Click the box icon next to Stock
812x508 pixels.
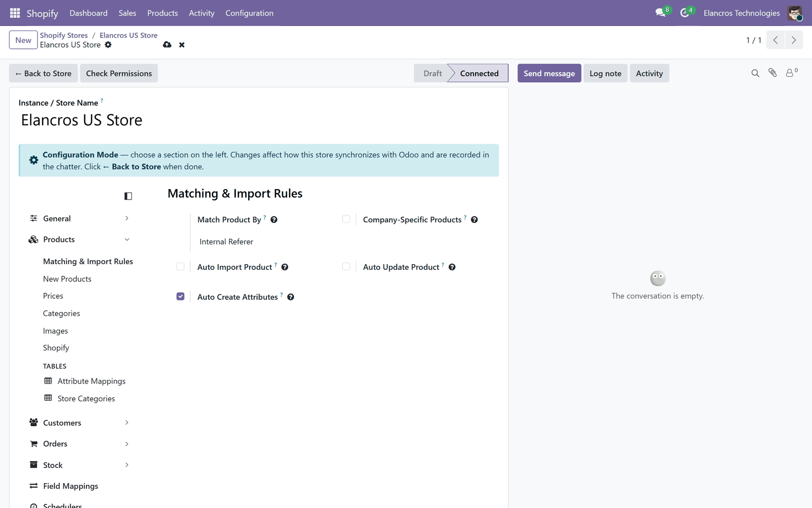tap(33, 465)
